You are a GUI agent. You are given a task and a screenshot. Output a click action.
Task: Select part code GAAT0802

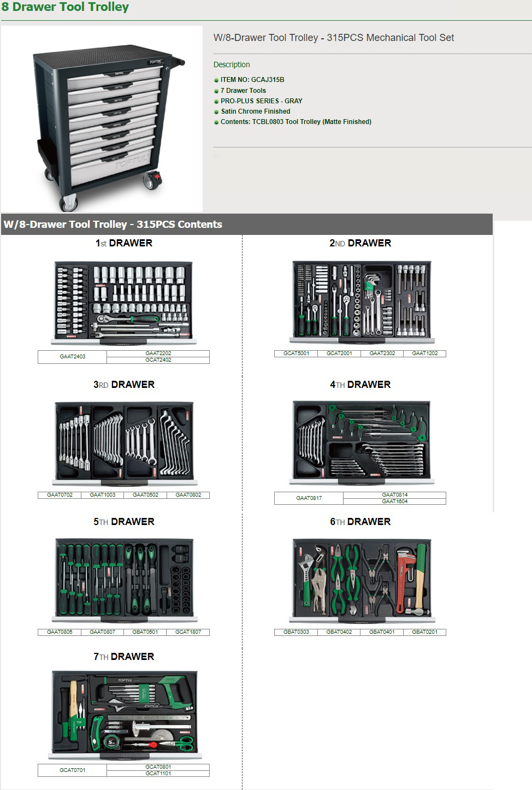coord(188,495)
